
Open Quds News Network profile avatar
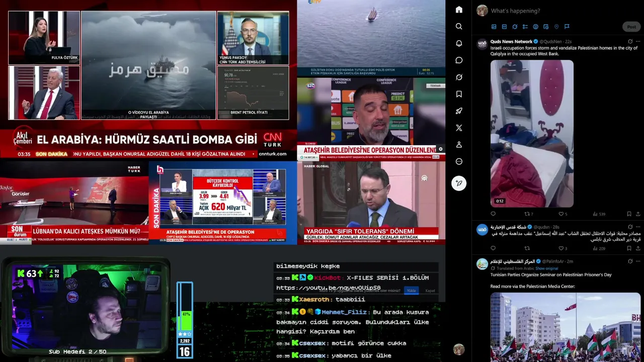pyautogui.click(x=482, y=43)
